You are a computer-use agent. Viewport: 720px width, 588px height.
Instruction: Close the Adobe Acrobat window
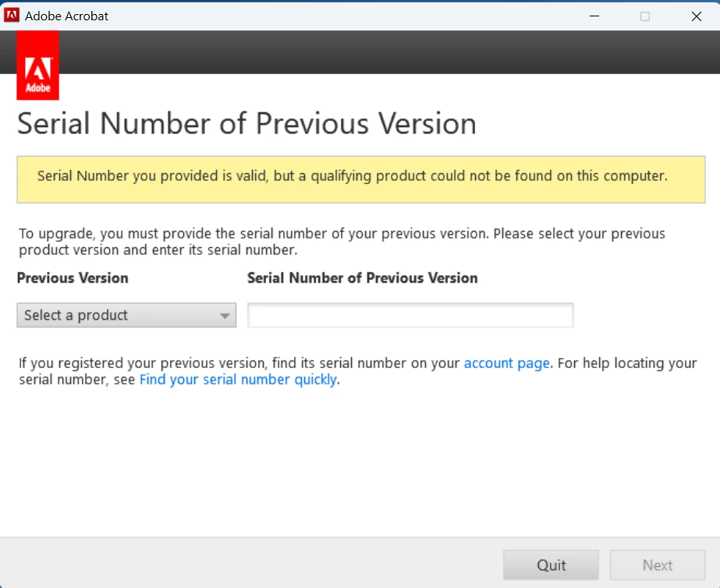coord(696,16)
